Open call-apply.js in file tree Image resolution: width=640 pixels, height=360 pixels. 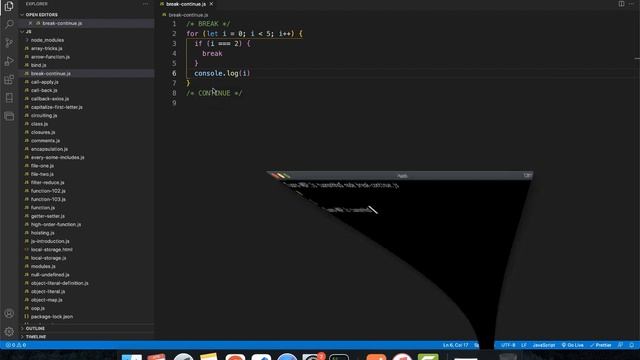(44, 82)
